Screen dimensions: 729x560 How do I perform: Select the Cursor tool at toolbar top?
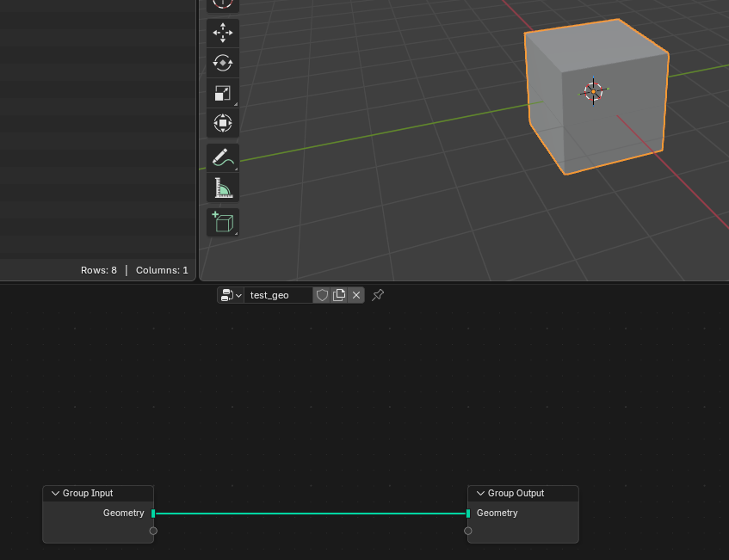(x=223, y=4)
